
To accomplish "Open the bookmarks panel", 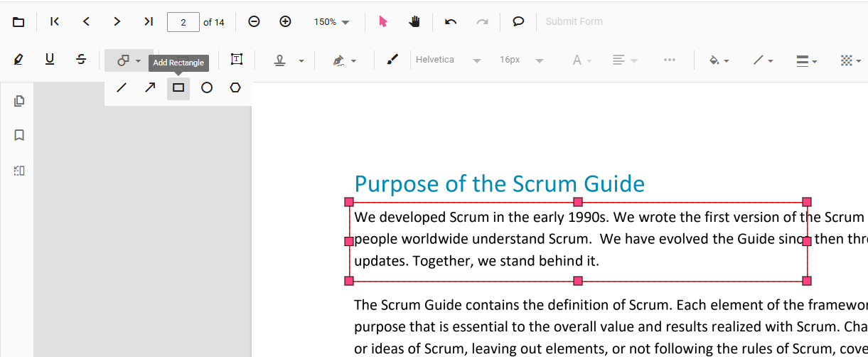I will pos(19,135).
